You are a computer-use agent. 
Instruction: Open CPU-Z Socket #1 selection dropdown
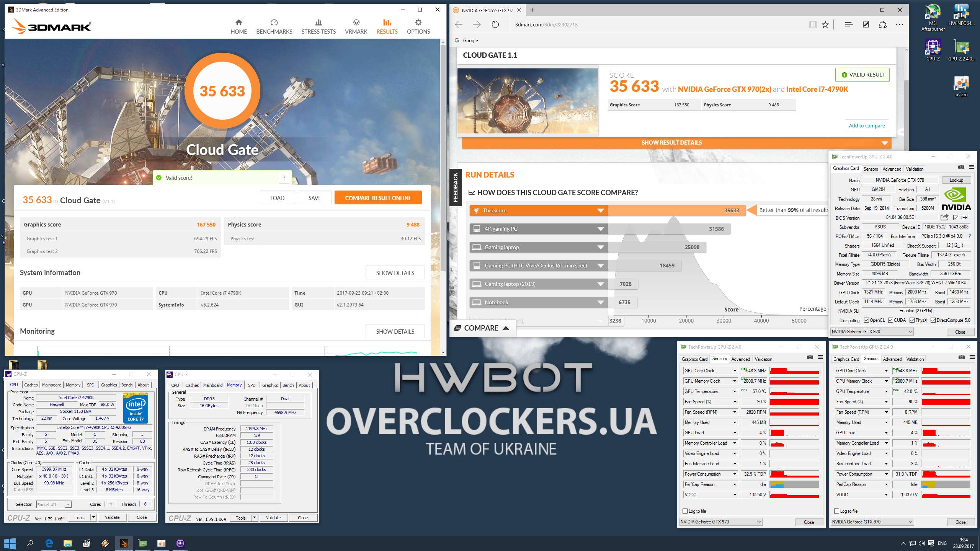coord(54,504)
